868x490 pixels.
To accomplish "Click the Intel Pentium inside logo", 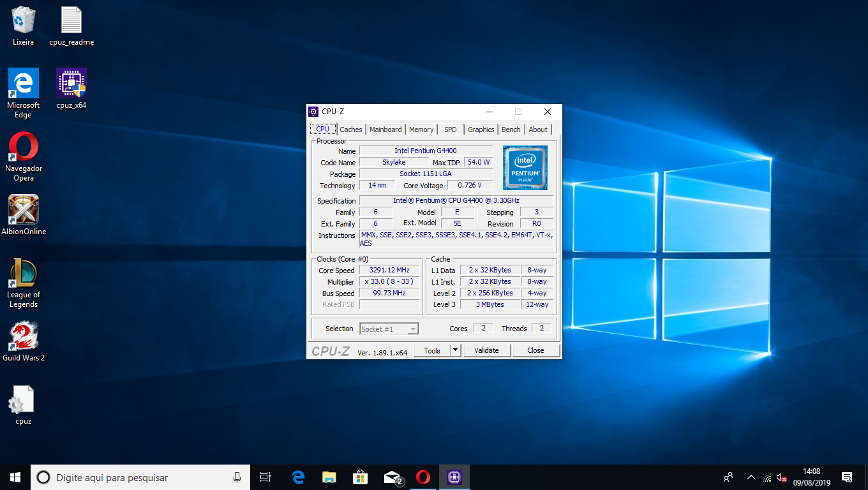I will click(525, 168).
